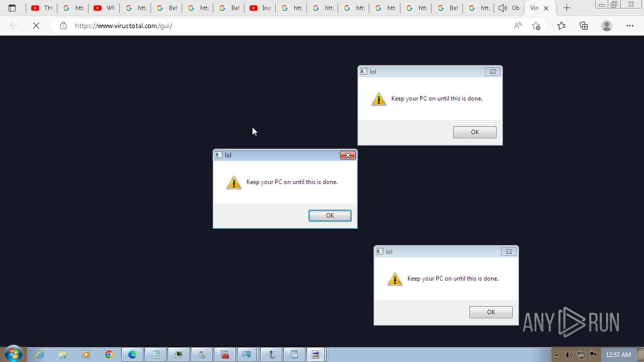This screenshot has height=362, width=644.
Task: Click OK in the active lol dialog
Action: click(x=330, y=215)
